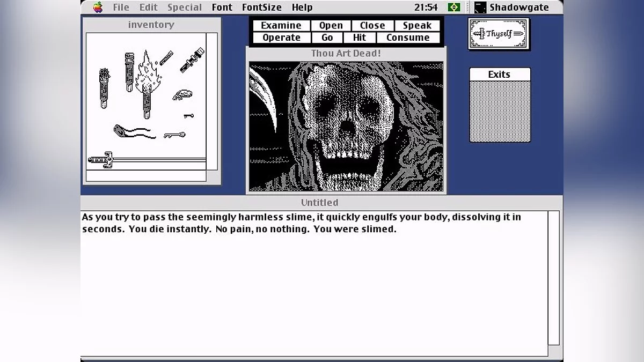Choose the Open command button
Screen dimensions: 644x362
pos(331,25)
